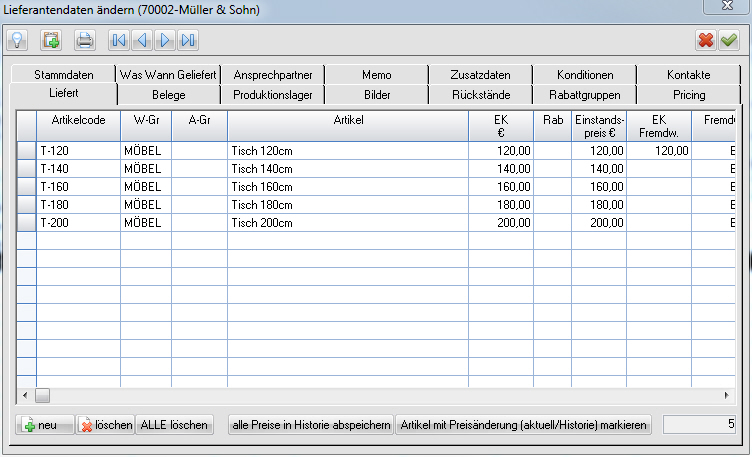
Task: Confirm changes with green checkmark
Action: [x=729, y=40]
